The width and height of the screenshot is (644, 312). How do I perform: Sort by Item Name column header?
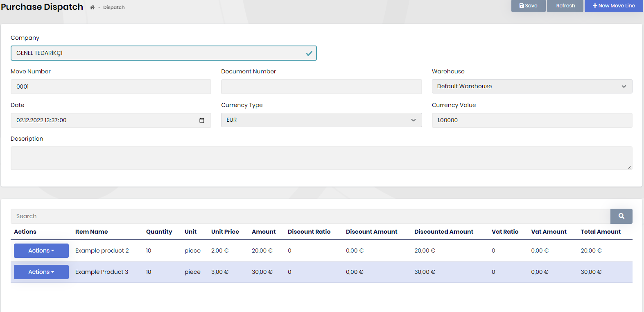92,232
